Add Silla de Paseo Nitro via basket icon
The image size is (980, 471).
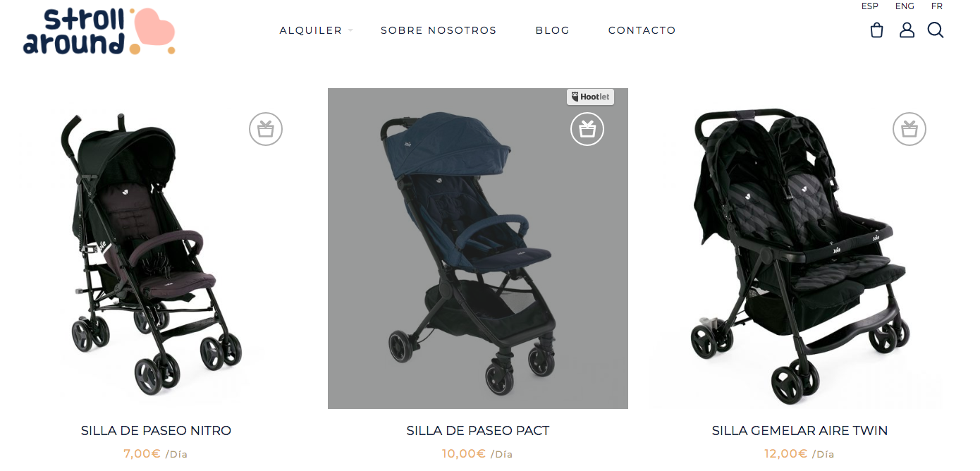pyautogui.click(x=266, y=130)
